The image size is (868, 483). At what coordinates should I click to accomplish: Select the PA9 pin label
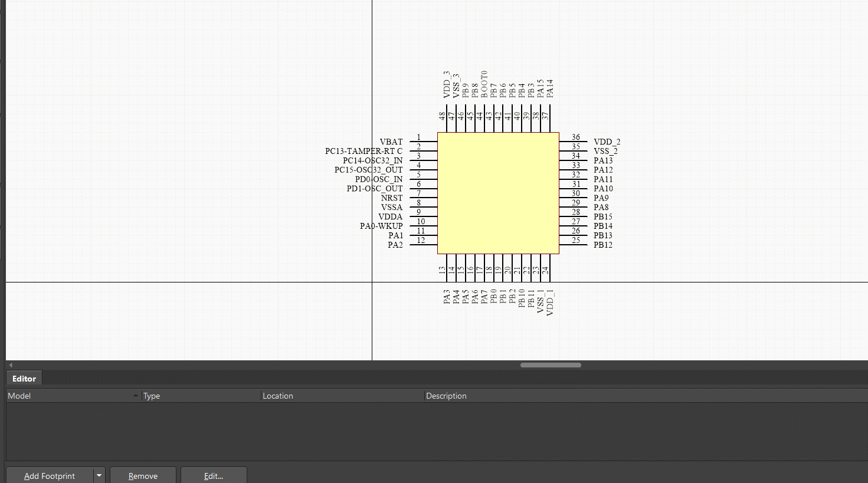(x=601, y=198)
